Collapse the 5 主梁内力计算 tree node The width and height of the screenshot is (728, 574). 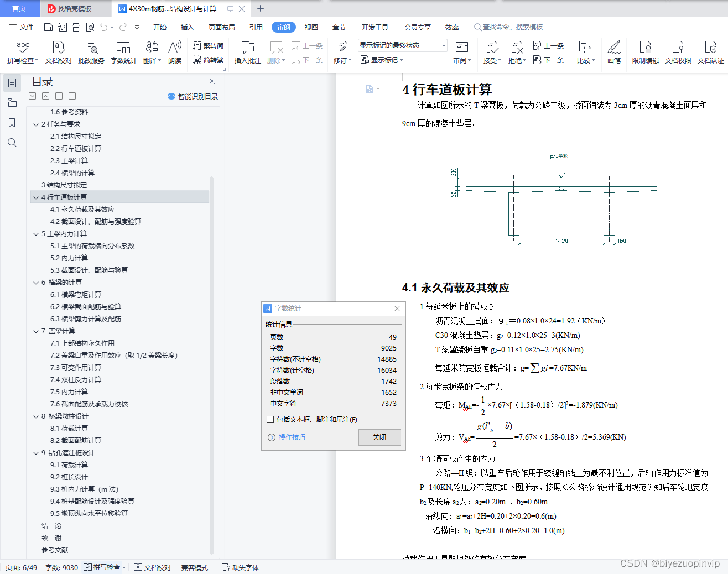coord(36,234)
